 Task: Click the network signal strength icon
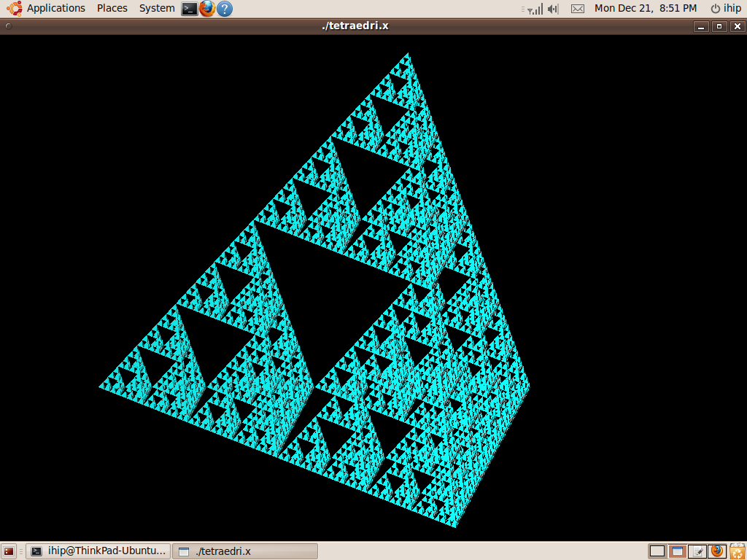point(534,9)
